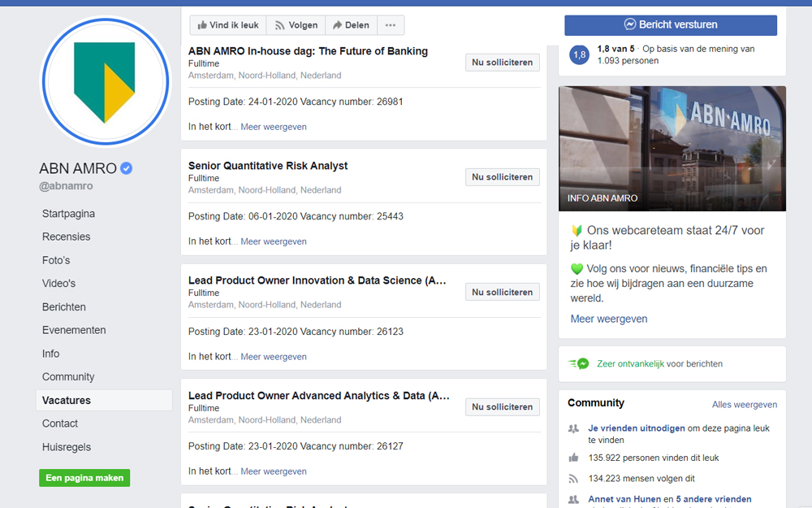Switch to the Vacatures sidebar section
Viewport: 812px width, 508px height.
tap(65, 400)
